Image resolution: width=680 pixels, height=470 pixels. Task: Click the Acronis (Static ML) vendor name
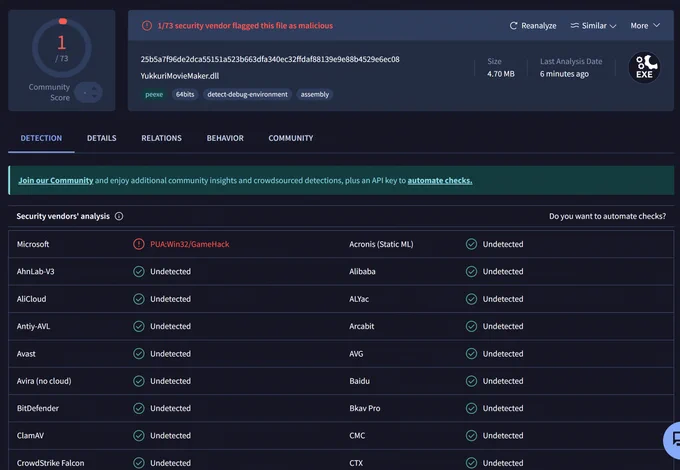click(x=381, y=244)
